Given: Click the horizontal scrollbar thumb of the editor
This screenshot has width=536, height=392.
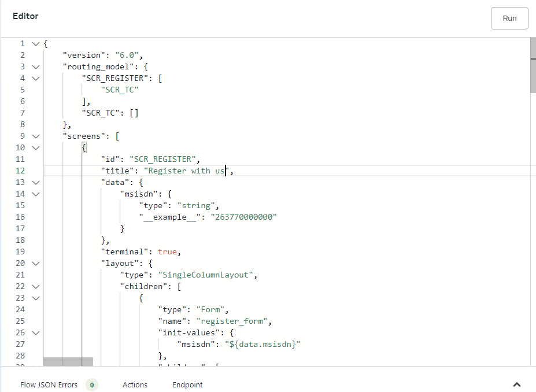Looking at the screenshot, I should [68, 361].
